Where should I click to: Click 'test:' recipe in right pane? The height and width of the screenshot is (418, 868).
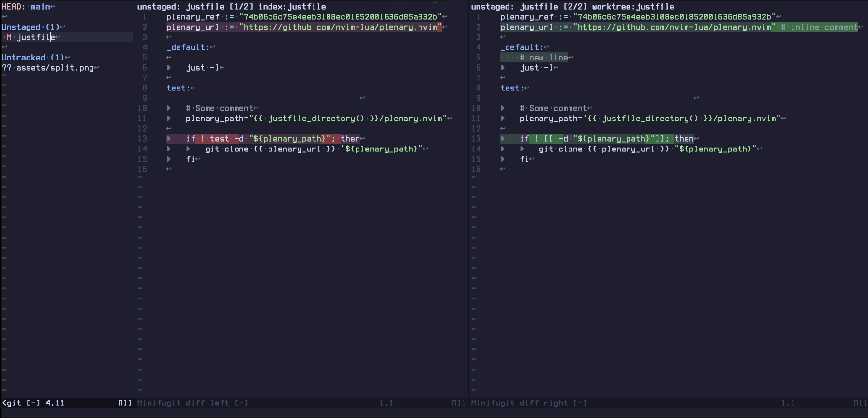512,88
